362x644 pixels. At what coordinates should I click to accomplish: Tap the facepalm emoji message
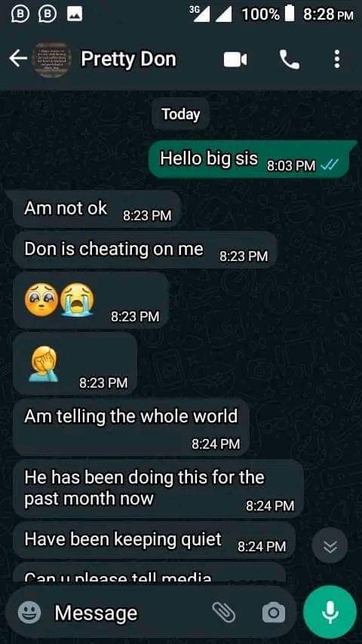pyautogui.click(x=75, y=363)
